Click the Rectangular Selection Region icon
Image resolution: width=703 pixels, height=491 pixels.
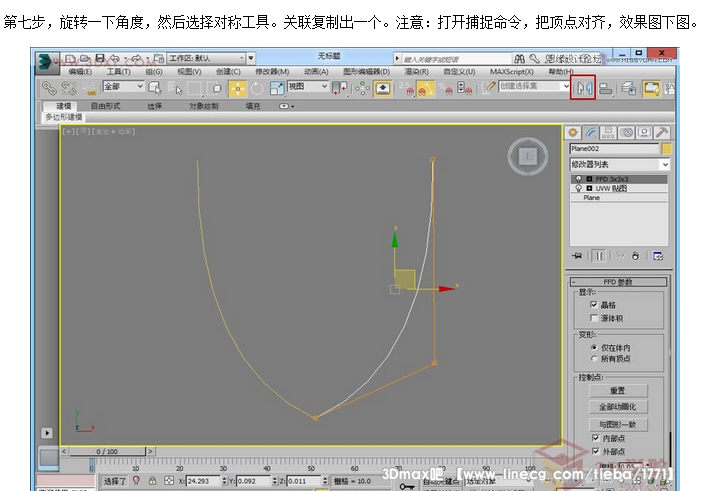[x=195, y=88]
